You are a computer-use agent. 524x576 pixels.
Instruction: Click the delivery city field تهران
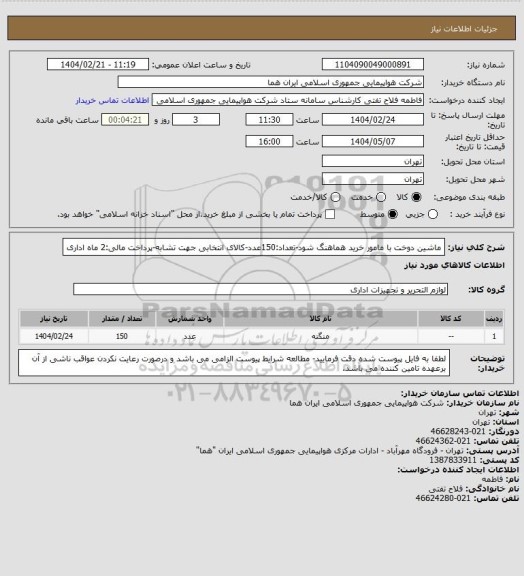(373, 179)
